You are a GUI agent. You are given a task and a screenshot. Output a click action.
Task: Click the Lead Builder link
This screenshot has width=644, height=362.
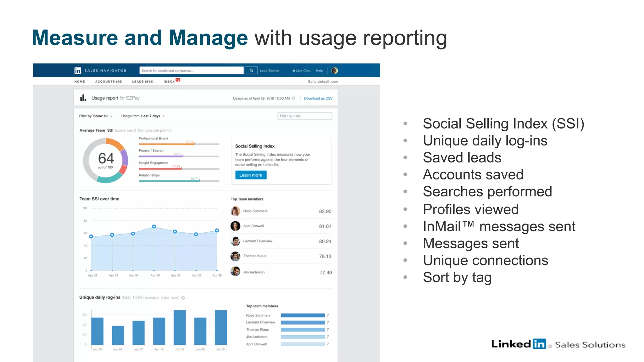[x=269, y=71]
